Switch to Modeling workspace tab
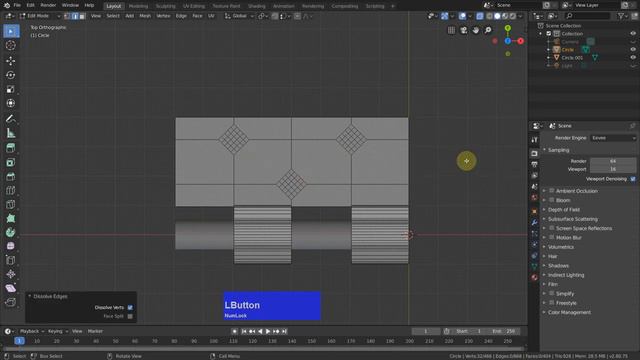 click(x=138, y=6)
